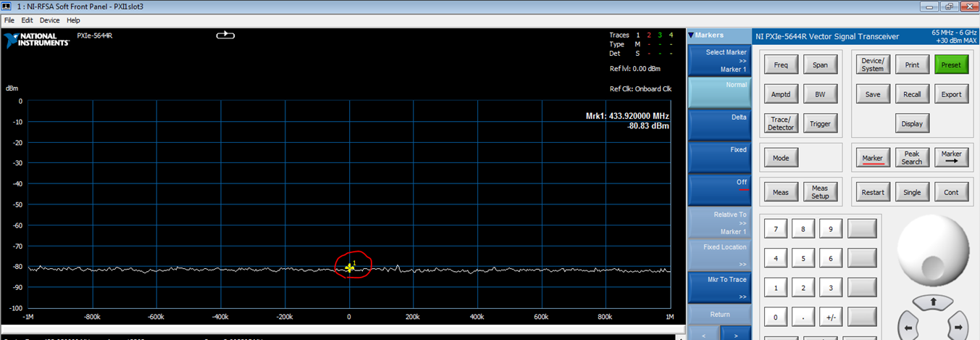Image resolution: width=980 pixels, height=340 pixels.
Task: Click the up arrow navigation button
Action: (933, 302)
